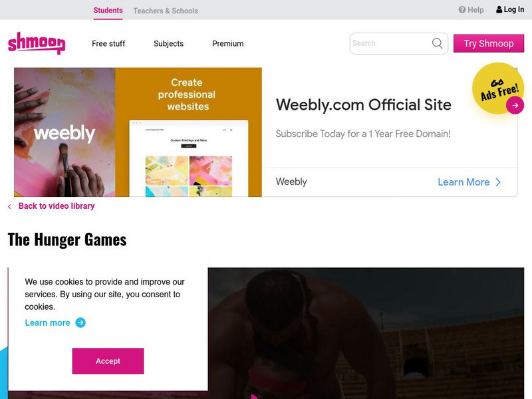Image resolution: width=532 pixels, height=399 pixels.
Task: Focus the Search input field
Action: pyautogui.click(x=390, y=43)
